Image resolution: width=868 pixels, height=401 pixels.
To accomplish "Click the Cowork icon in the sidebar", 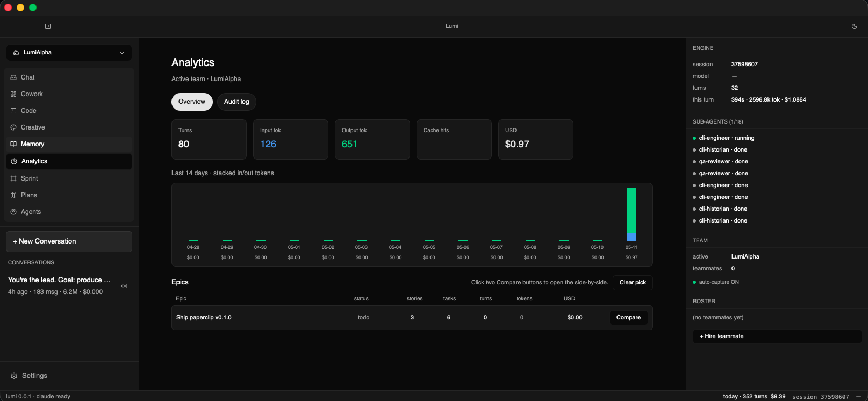I will click(13, 94).
